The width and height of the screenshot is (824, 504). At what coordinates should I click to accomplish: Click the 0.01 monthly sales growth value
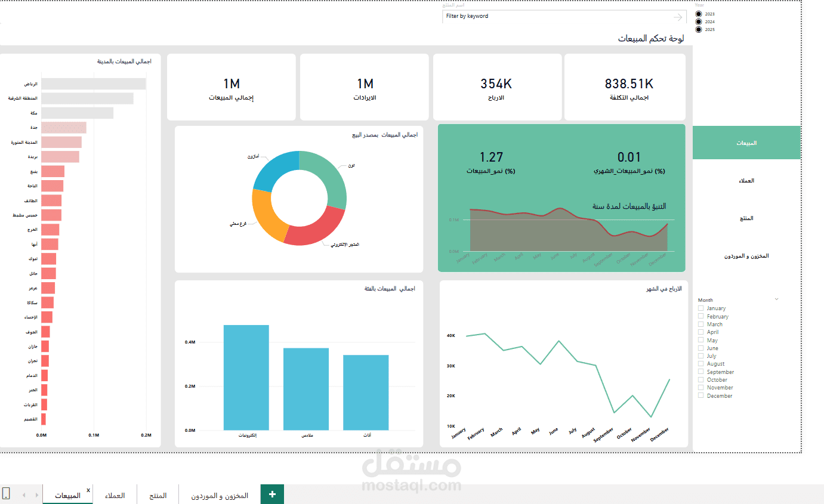click(x=629, y=157)
